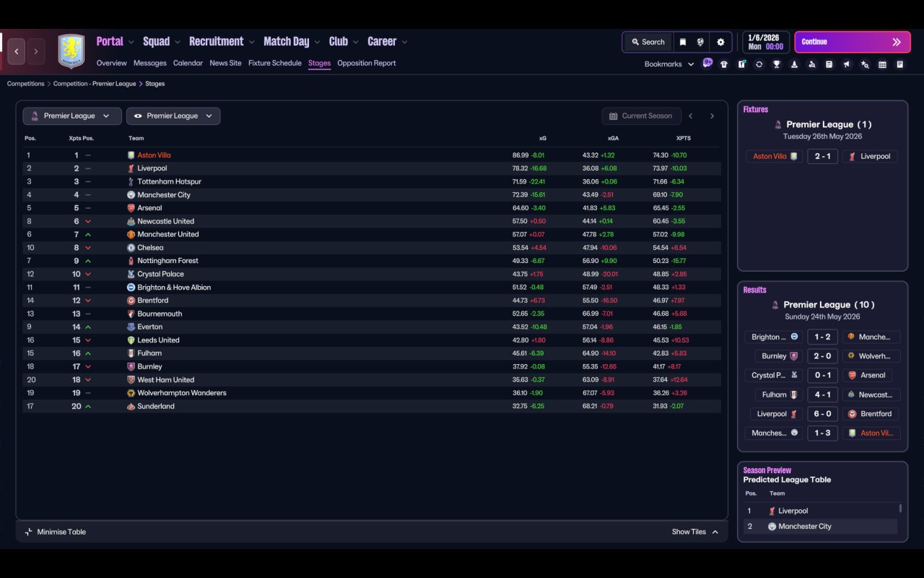Click the Search field
The height and width of the screenshot is (578, 924).
(x=648, y=42)
